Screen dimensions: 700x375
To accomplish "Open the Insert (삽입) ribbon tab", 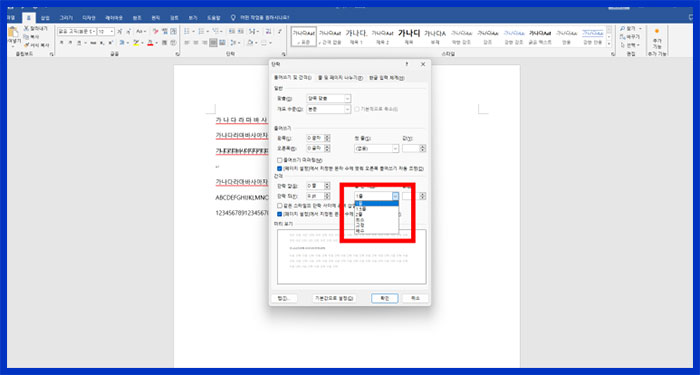I will click(x=45, y=18).
